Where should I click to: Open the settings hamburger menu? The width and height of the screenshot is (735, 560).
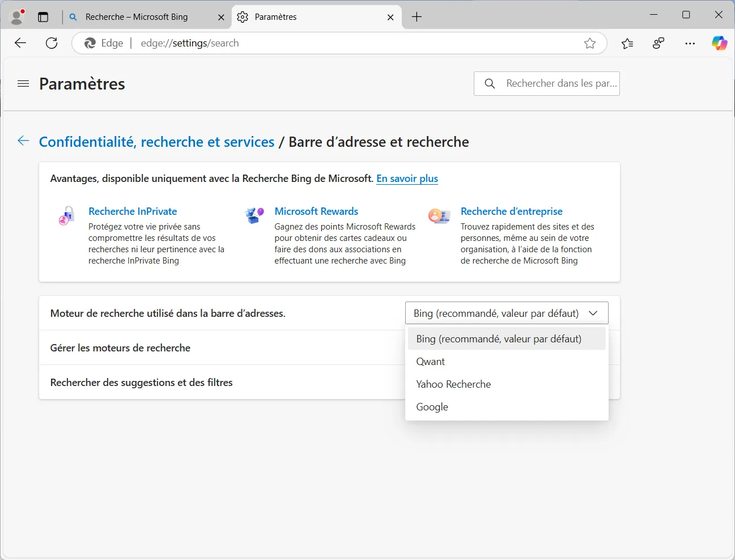coord(23,84)
